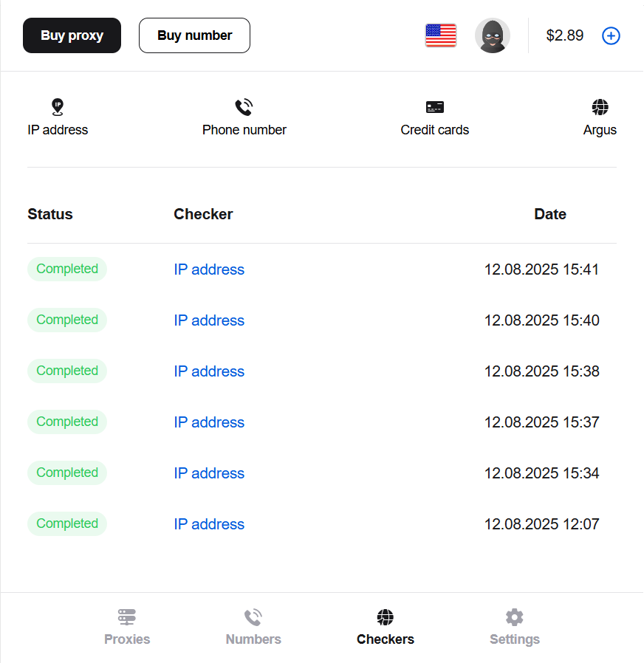
Task: Click the IP address pin icon
Action: pyautogui.click(x=58, y=108)
